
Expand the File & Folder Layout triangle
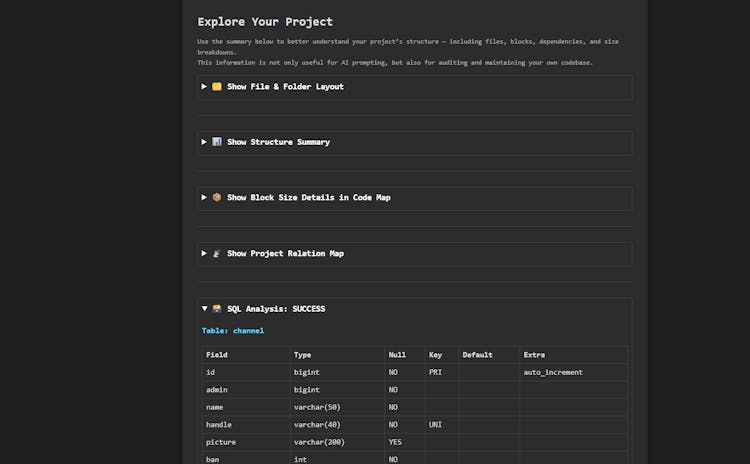(x=204, y=87)
